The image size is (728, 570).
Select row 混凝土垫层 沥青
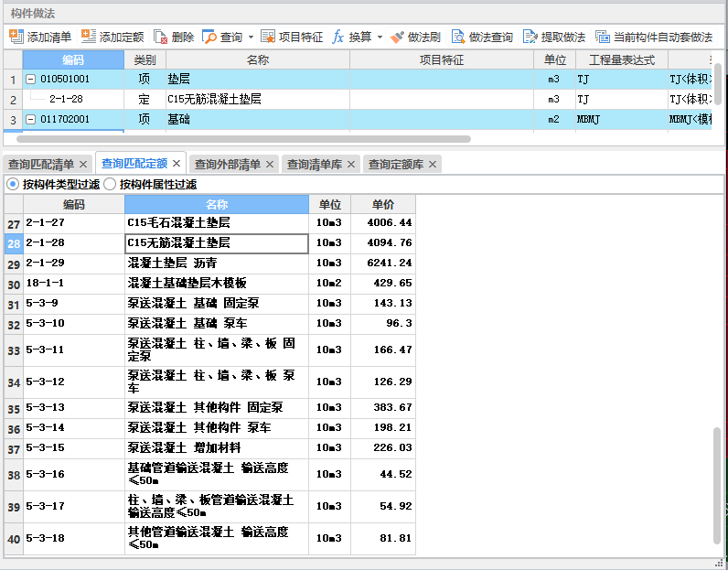[209, 263]
